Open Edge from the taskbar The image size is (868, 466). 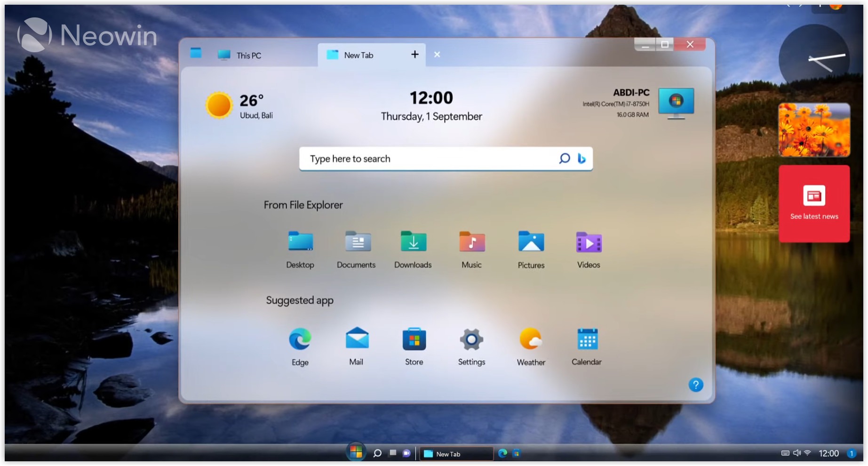tap(502, 453)
